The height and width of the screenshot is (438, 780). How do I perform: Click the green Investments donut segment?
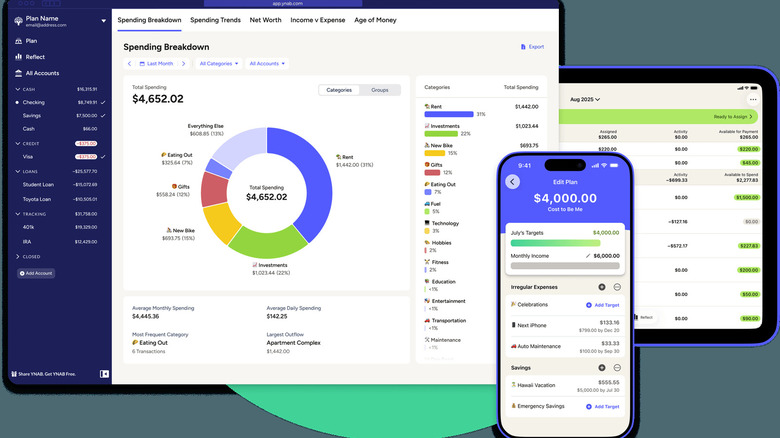[x=269, y=243]
